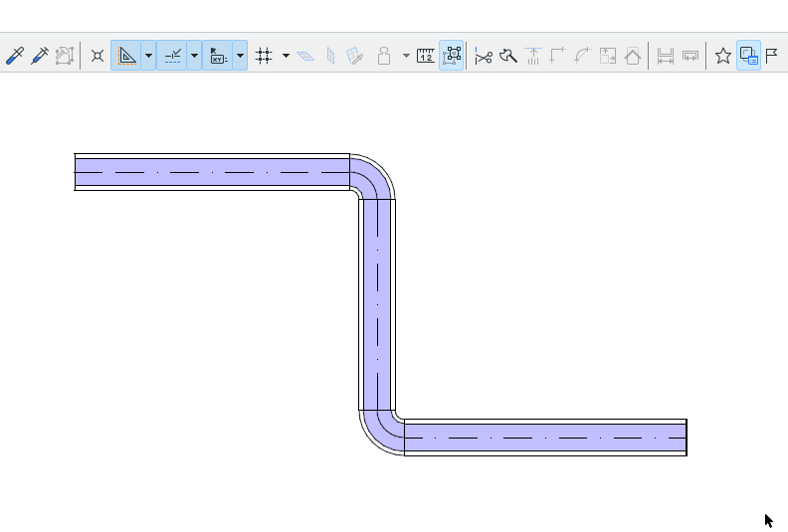Click the linear dimension icon
Viewport: 788px width, 532px height.
(666, 56)
